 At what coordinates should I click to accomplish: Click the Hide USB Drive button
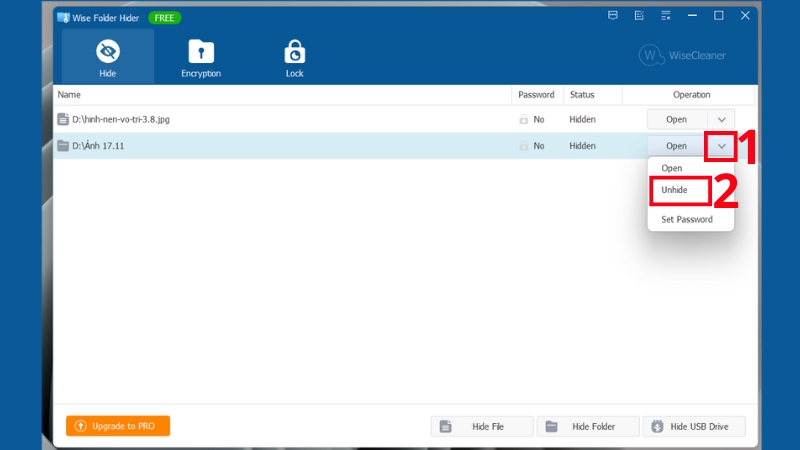pyautogui.click(x=695, y=427)
